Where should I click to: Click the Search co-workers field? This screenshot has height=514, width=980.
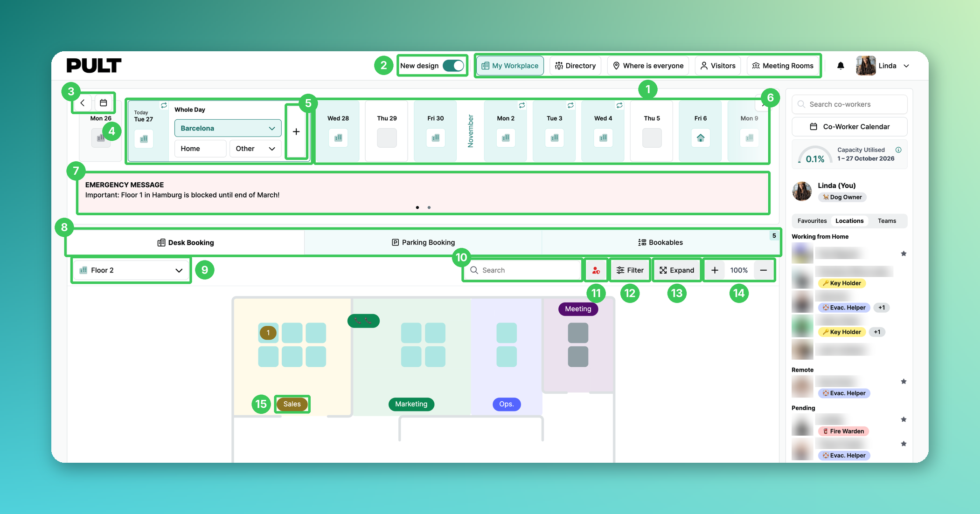point(849,104)
